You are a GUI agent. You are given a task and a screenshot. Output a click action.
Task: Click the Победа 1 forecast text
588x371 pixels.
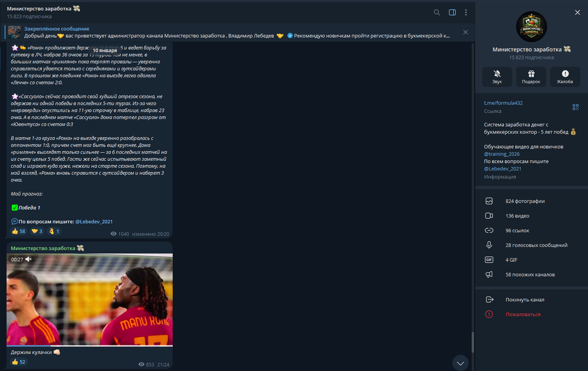click(x=29, y=208)
